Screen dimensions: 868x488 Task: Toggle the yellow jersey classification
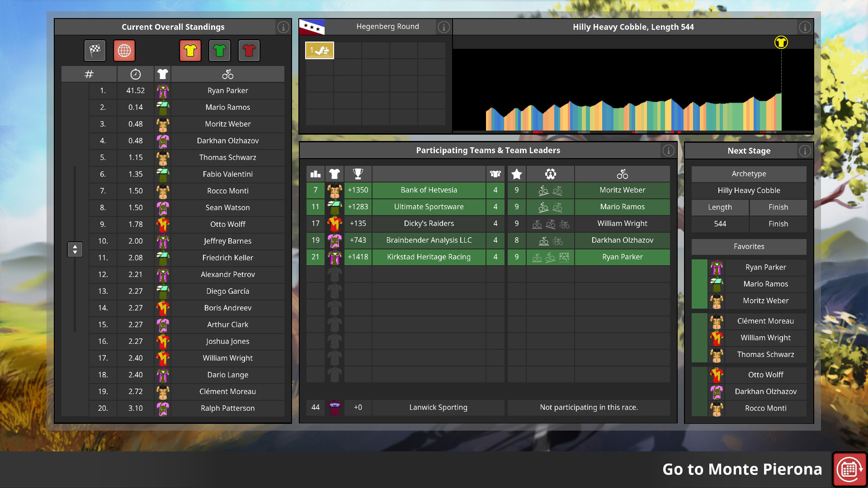point(190,51)
